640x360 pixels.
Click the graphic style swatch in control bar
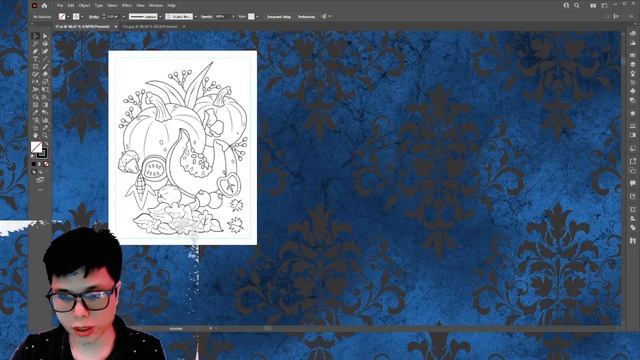click(x=251, y=17)
